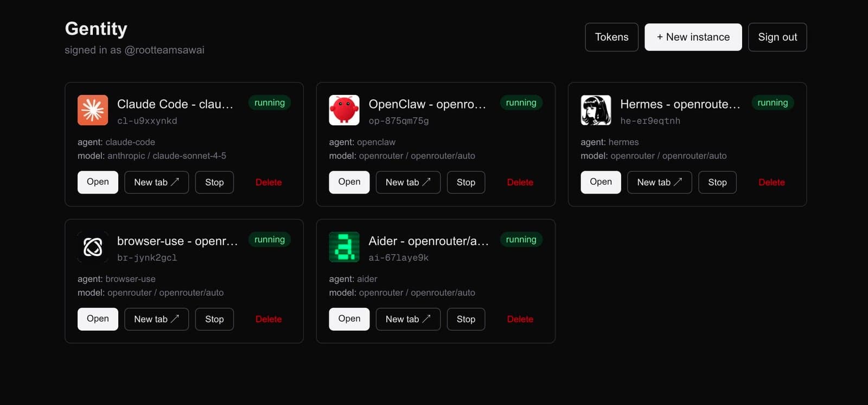Click the 'Claude Code - clau…' card title
The width and height of the screenshot is (868, 405).
pyautogui.click(x=175, y=104)
